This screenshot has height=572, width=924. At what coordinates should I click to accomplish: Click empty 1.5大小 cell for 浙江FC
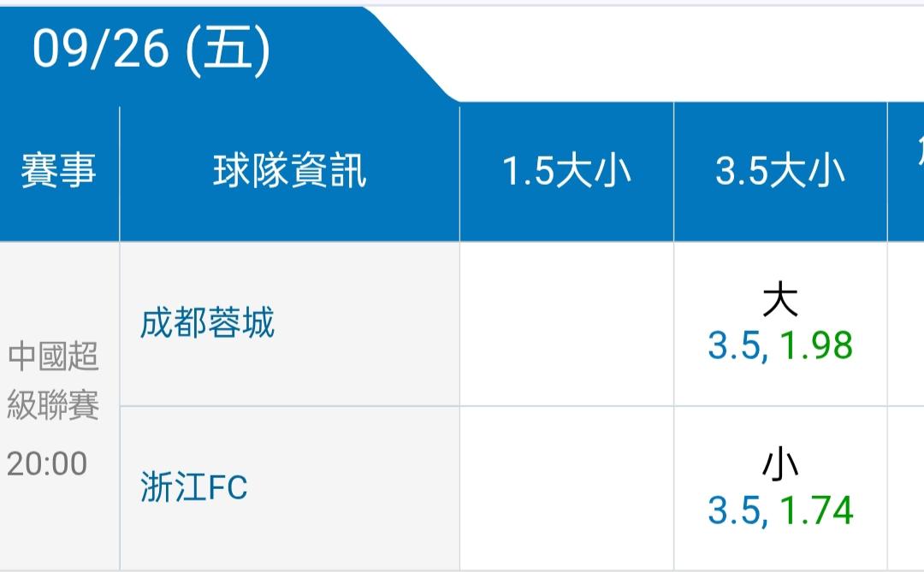566,488
